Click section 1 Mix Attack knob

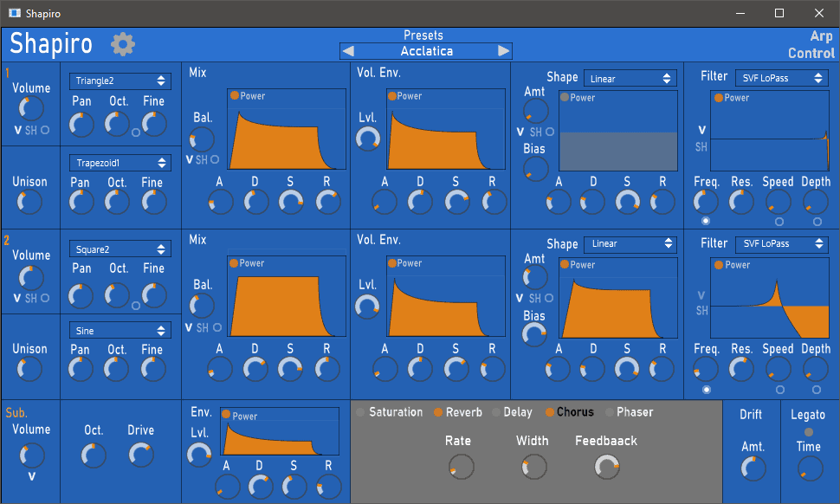point(221,202)
